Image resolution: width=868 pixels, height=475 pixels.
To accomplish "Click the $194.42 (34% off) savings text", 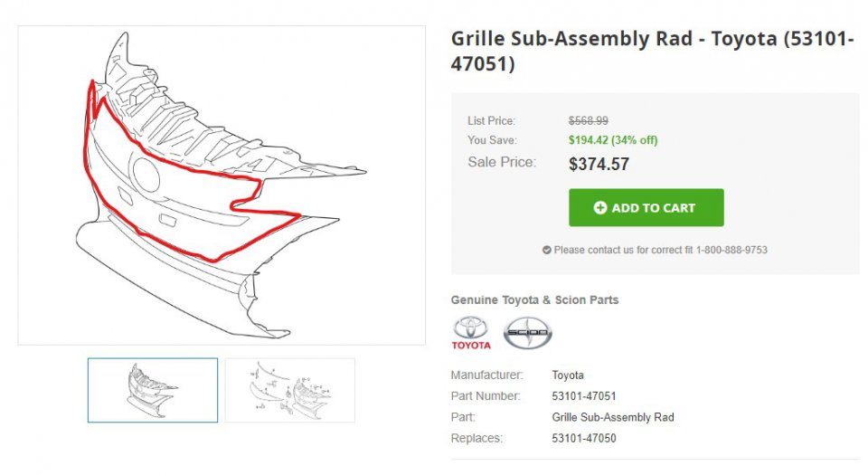I will coord(613,140).
